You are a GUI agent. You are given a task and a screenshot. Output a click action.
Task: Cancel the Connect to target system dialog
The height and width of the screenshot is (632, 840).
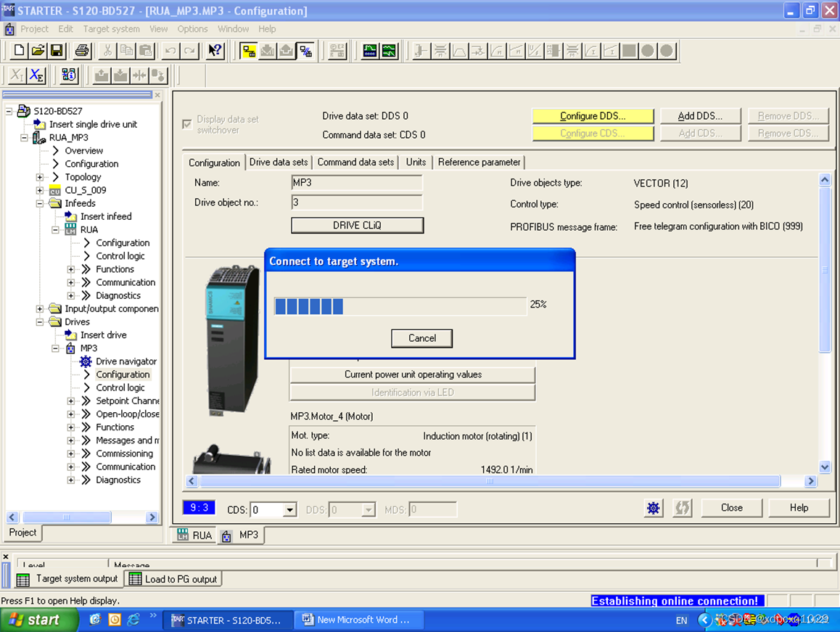[x=421, y=338]
